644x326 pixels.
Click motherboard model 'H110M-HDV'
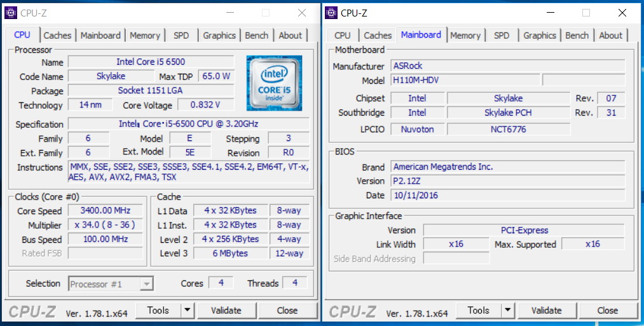465,79
